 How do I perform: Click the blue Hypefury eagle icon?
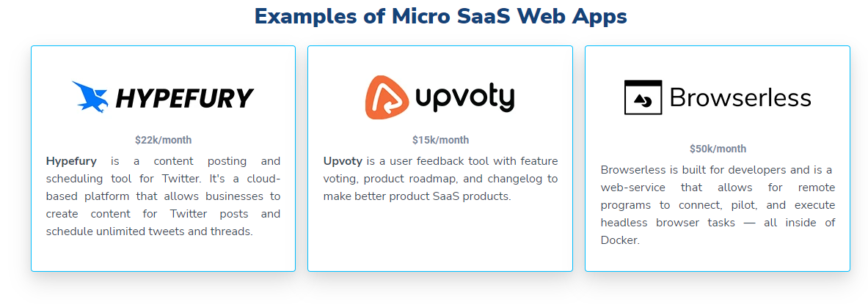pyautogui.click(x=91, y=97)
